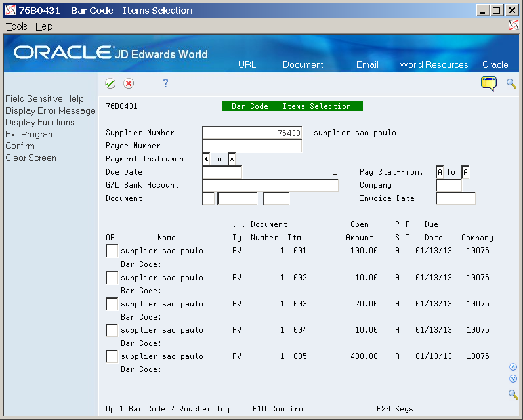The height and width of the screenshot is (420, 523).
Task: Click the Invoice Date input field
Action: (455, 198)
